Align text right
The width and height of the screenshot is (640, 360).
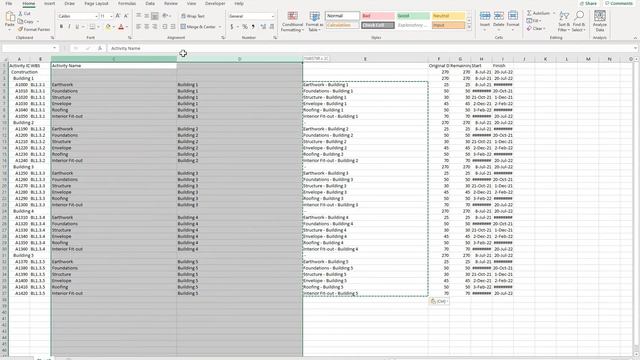point(154,27)
